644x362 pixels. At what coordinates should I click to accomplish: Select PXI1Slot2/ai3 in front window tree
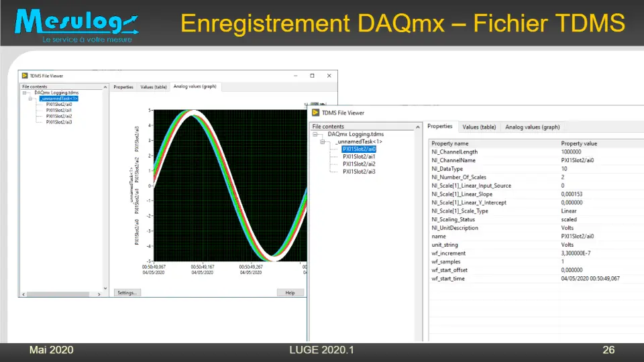click(x=359, y=172)
